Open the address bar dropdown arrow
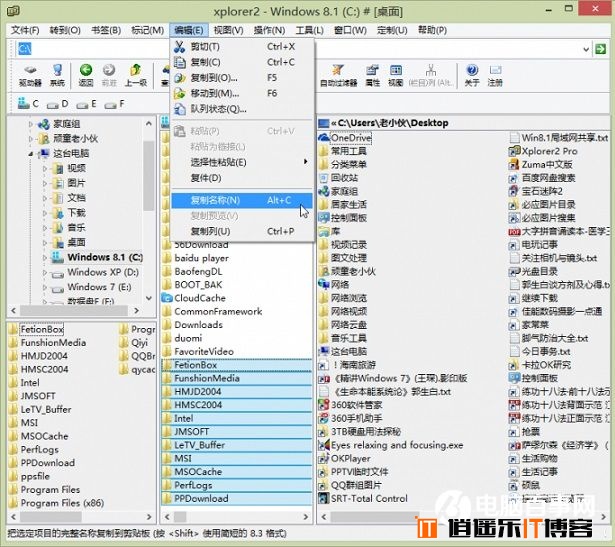Screen dimensions: 615x547 point(586,49)
